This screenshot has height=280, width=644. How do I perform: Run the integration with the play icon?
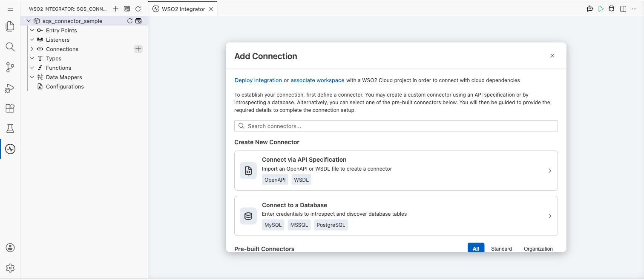pyautogui.click(x=601, y=9)
